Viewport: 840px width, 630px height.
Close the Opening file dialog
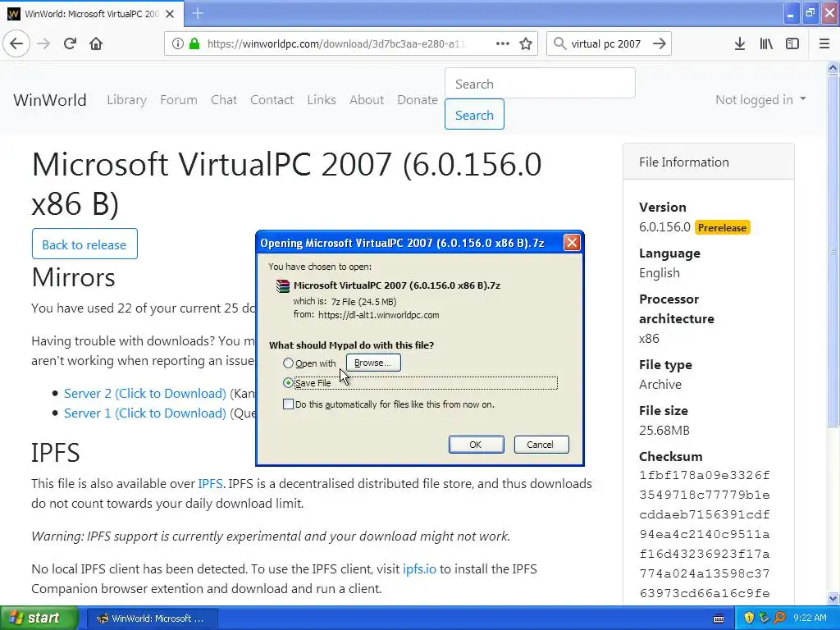572,243
